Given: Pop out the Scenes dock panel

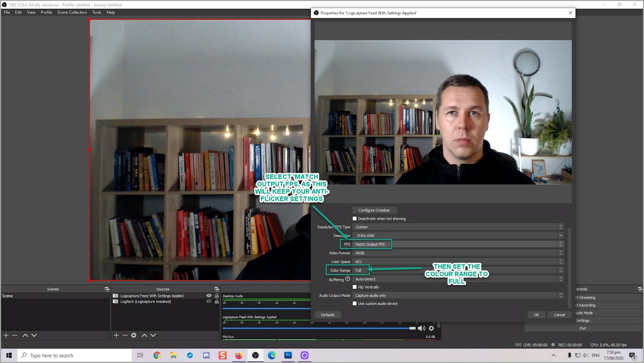Looking at the screenshot, I should click(x=107, y=289).
